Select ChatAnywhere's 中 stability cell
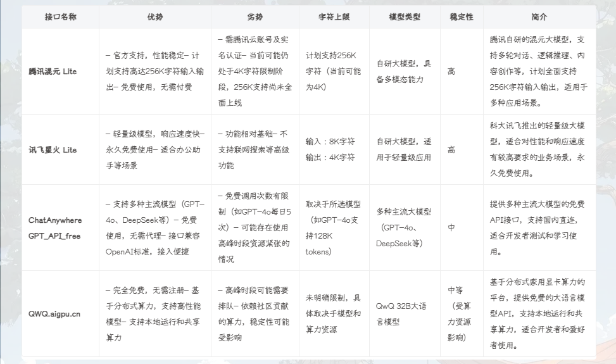Viewport: 616px width, 364px height. click(451, 227)
